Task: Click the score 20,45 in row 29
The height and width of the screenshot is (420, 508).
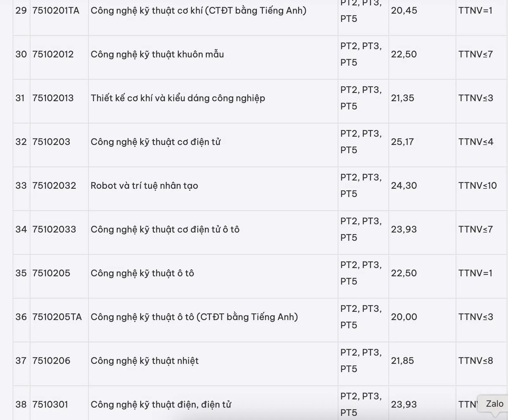Action: (404, 11)
